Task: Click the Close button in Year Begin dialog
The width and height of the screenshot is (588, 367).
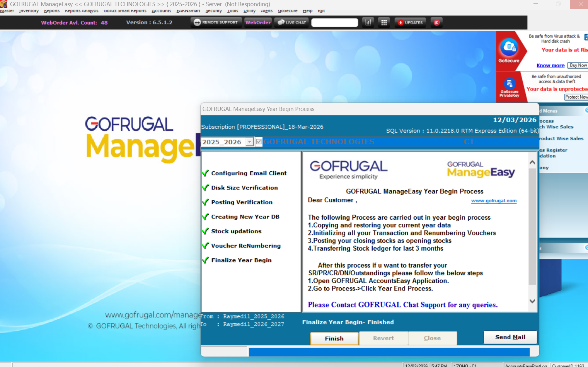Action: click(x=432, y=338)
